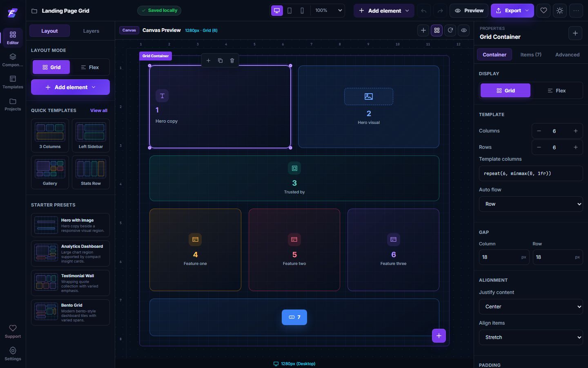This screenshot has height=368, width=588.
Task: Select Grid layout mode in left panel
Action: point(51,67)
